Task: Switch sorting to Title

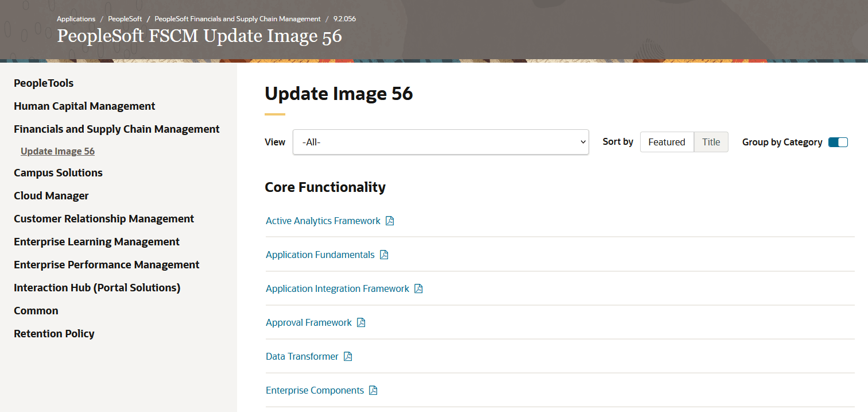Action: (x=711, y=141)
